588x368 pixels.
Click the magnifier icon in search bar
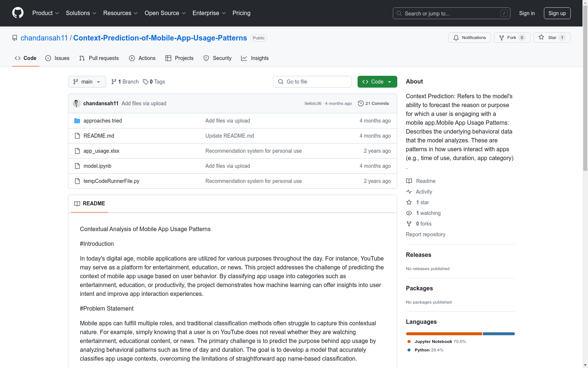[399, 13]
